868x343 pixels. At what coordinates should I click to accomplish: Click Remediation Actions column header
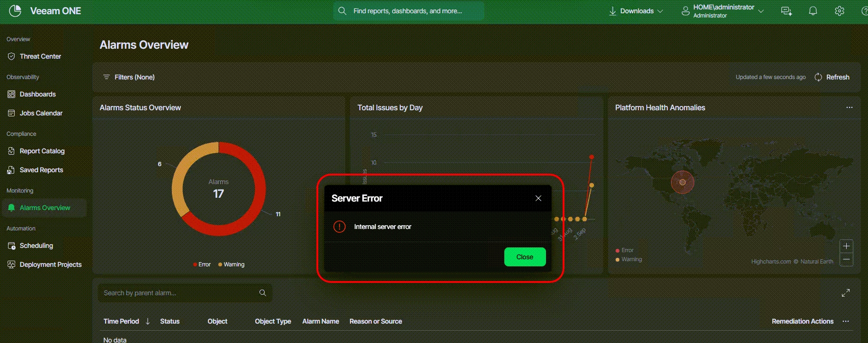point(803,321)
